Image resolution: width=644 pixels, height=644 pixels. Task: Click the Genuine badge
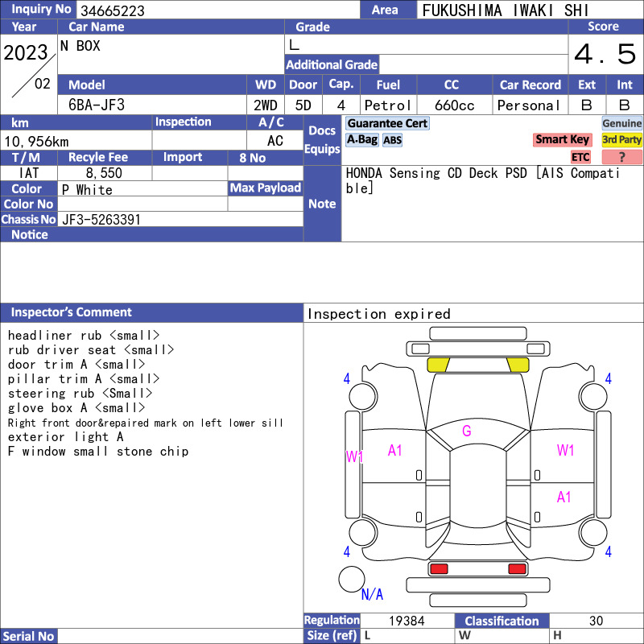pyautogui.click(x=621, y=123)
